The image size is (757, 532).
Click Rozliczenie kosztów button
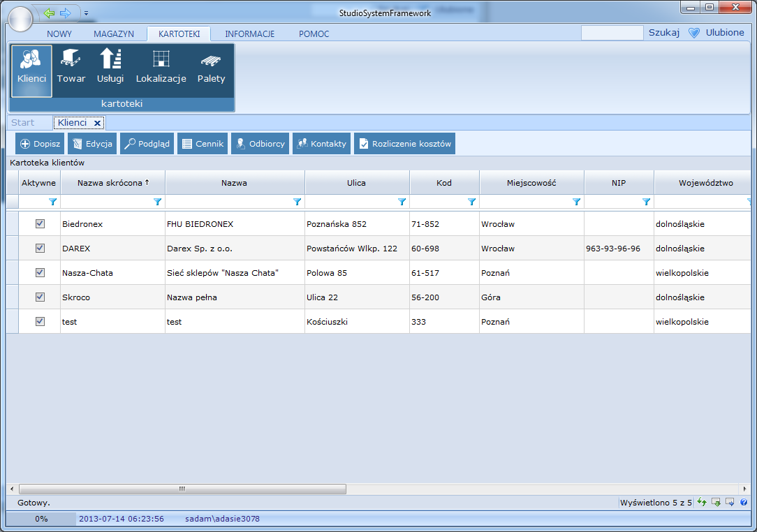pyautogui.click(x=404, y=143)
